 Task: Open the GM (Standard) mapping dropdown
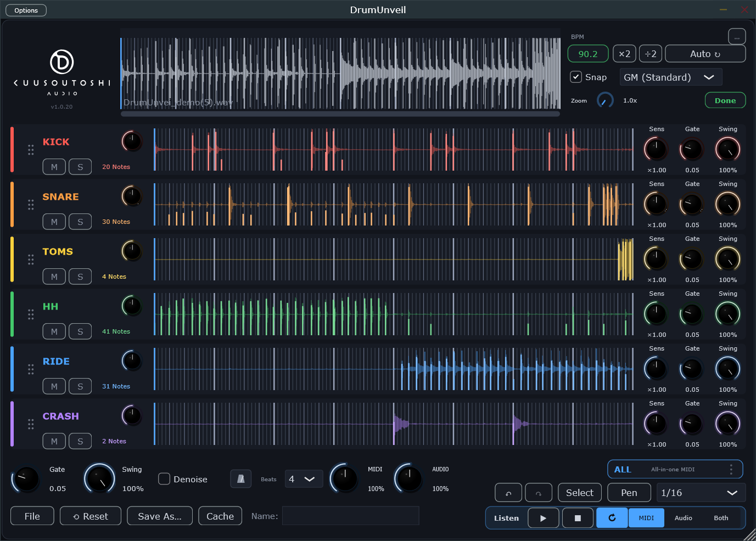coord(671,77)
